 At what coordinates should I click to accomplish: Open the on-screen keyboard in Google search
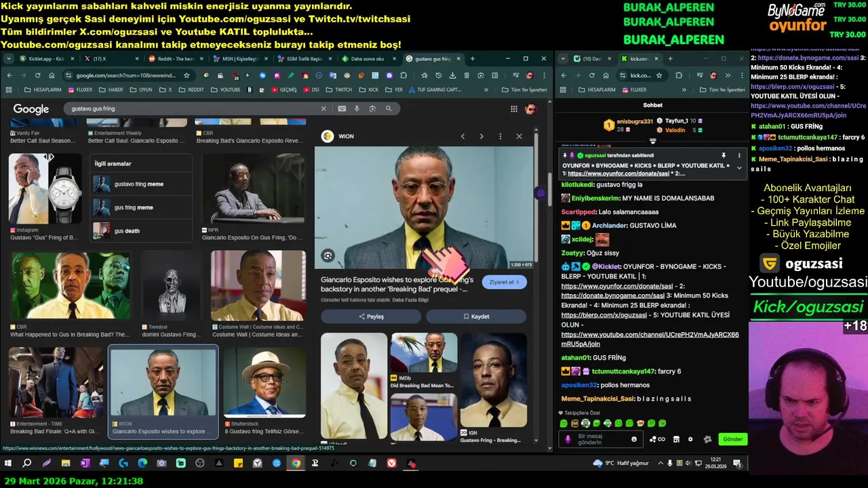pyautogui.click(x=342, y=108)
